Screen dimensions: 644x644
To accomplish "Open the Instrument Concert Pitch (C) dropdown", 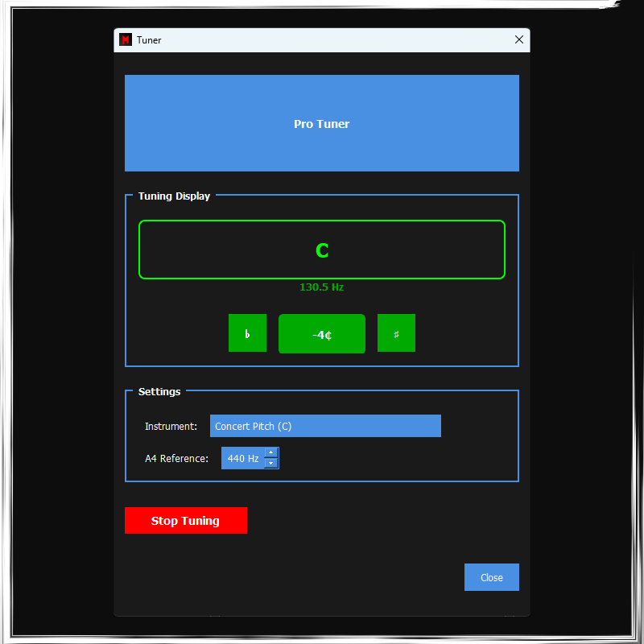I will click(x=325, y=426).
